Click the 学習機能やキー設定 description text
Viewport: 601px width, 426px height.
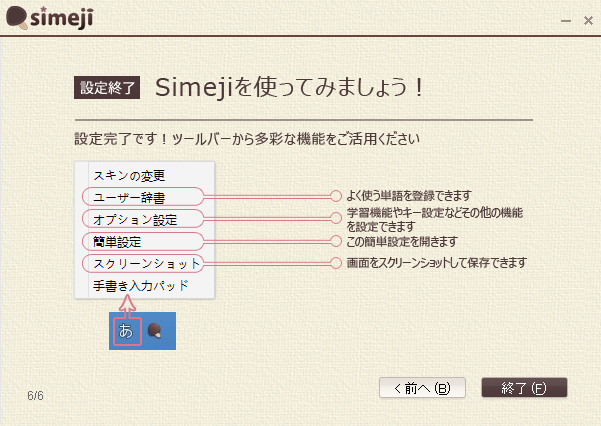pos(434,219)
